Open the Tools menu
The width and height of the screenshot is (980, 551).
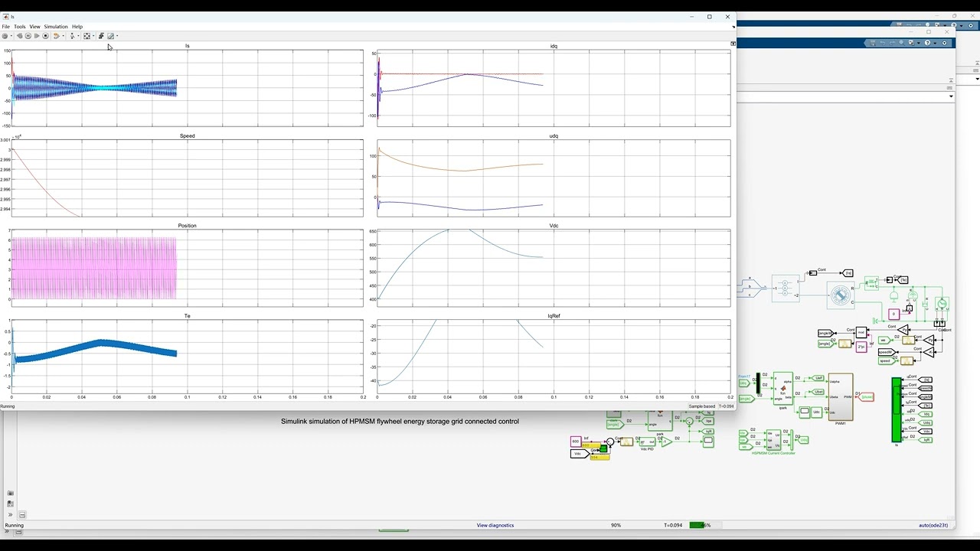[20, 27]
